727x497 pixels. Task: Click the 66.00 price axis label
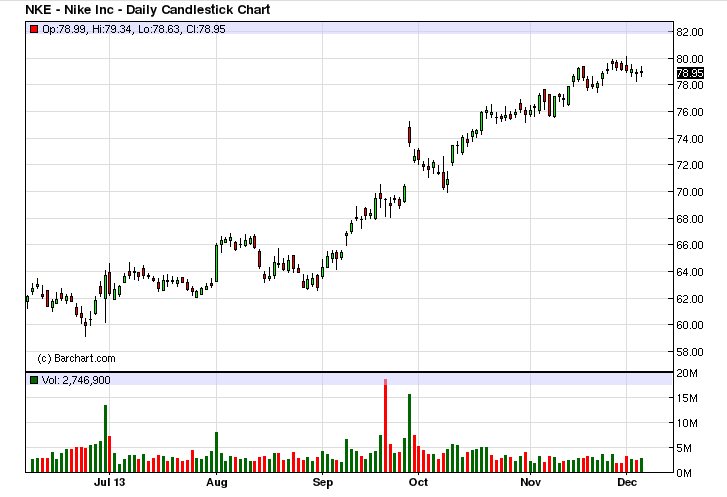[x=690, y=245]
